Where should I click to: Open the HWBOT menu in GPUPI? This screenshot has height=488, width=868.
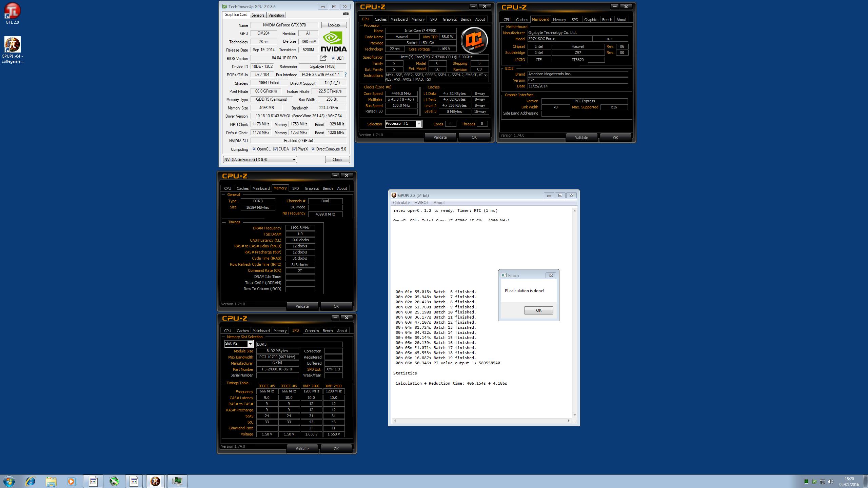[x=421, y=203]
